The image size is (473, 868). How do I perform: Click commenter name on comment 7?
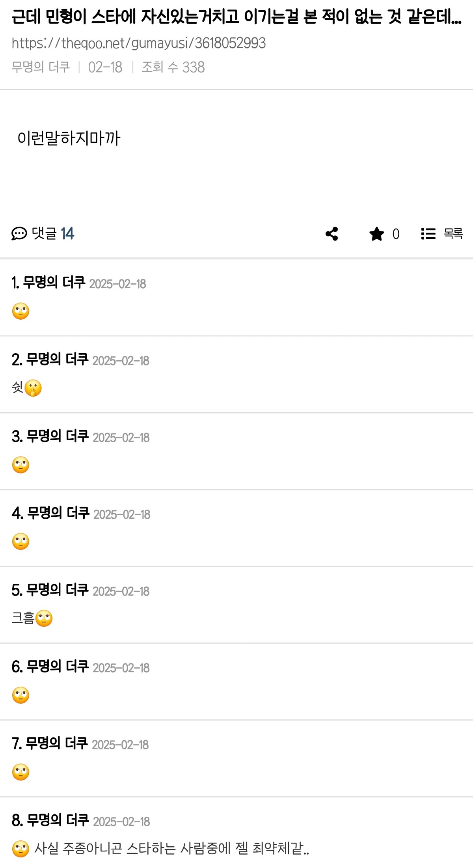tap(56, 744)
